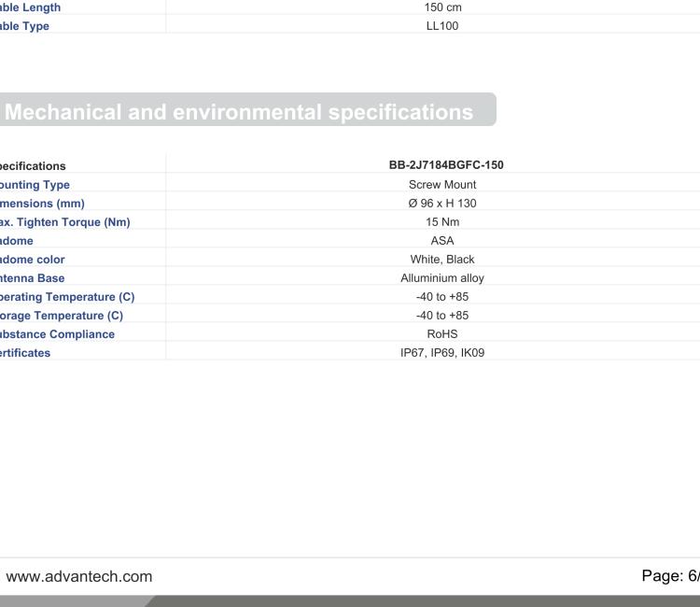700x607 pixels.
Task: Click the Operating Temperature row label
Action: pyautogui.click(x=67, y=297)
